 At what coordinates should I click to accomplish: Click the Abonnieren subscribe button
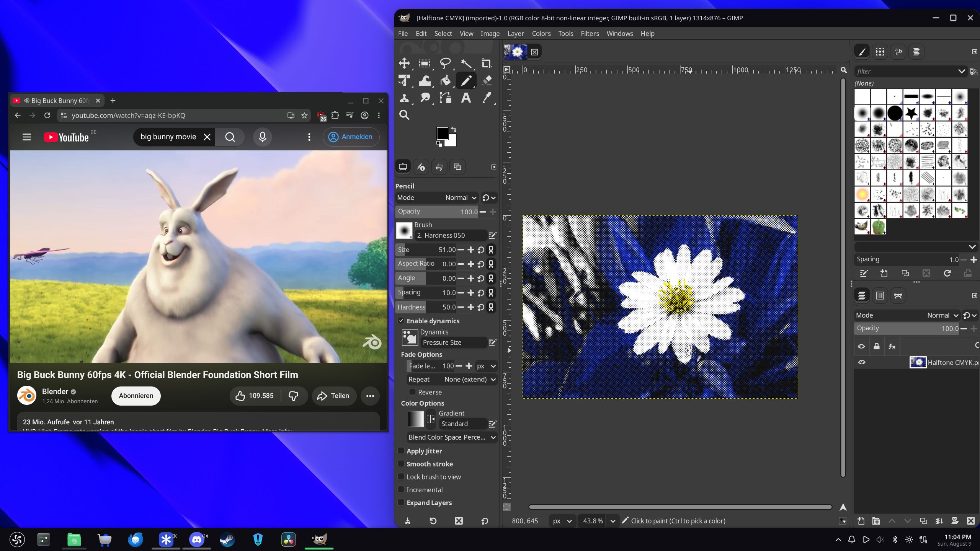[136, 396]
